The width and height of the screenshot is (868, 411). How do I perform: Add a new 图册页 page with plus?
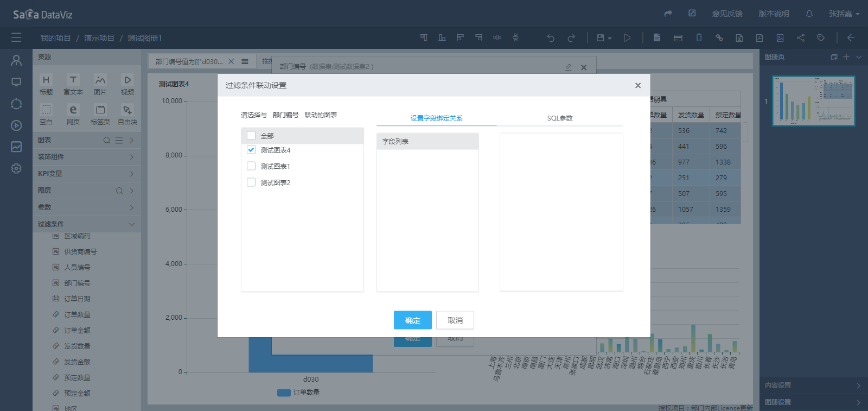click(x=846, y=57)
